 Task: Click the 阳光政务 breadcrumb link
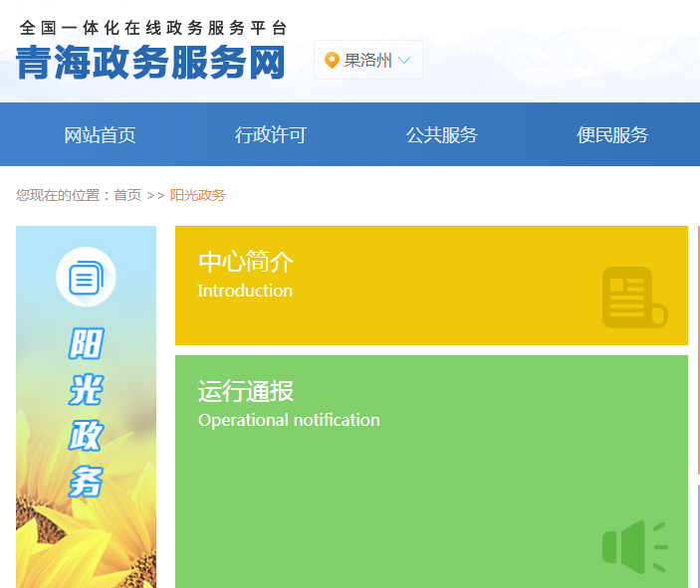coord(197,195)
